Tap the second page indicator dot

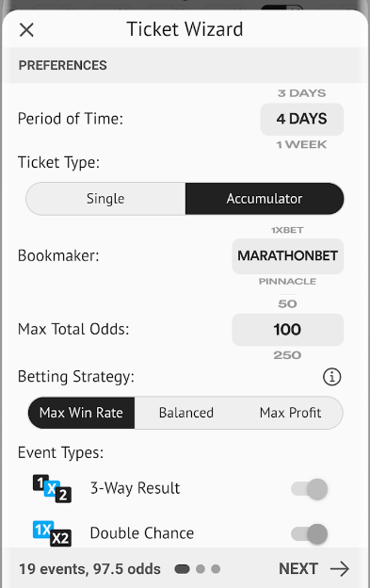pyautogui.click(x=201, y=569)
